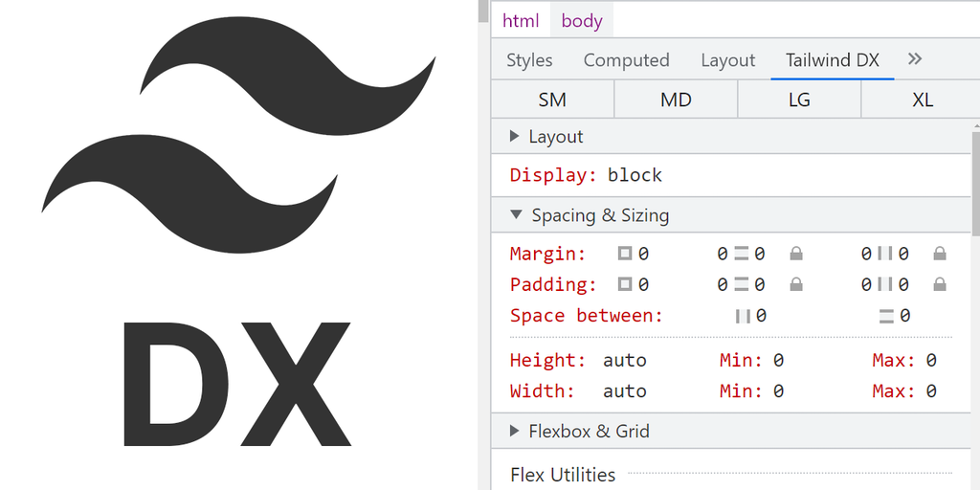The width and height of the screenshot is (980, 490).
Task: Toggle the Margin left/right lock
Action: [x=940, y=254]
